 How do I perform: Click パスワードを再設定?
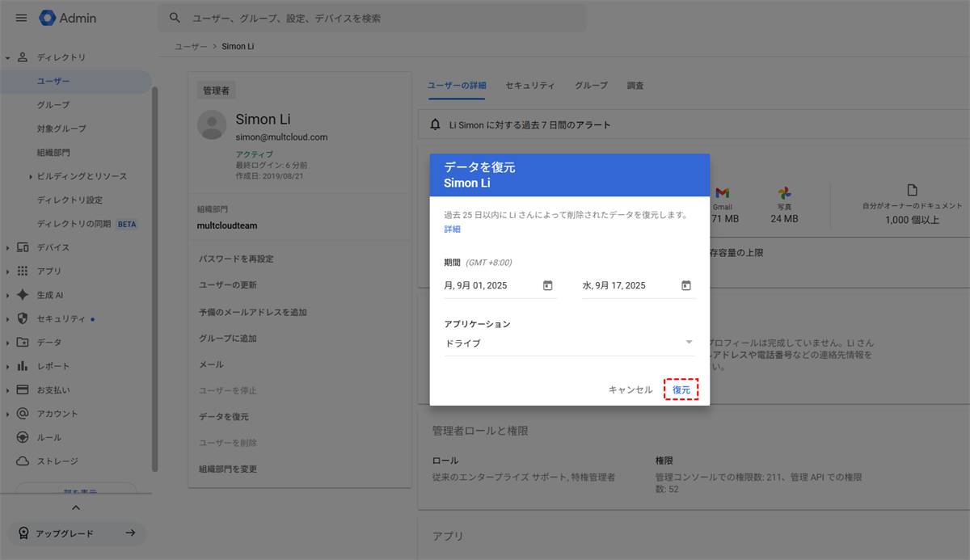tap(236, 259)
